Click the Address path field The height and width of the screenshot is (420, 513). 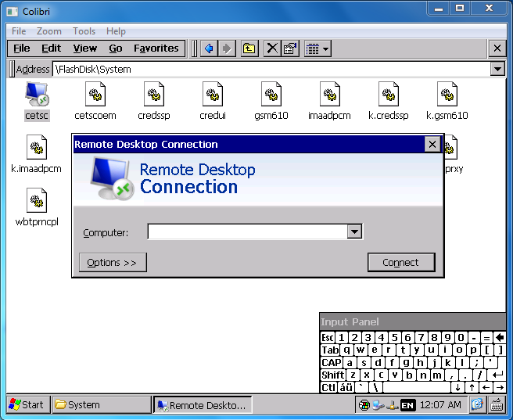(x=271, y=69)
